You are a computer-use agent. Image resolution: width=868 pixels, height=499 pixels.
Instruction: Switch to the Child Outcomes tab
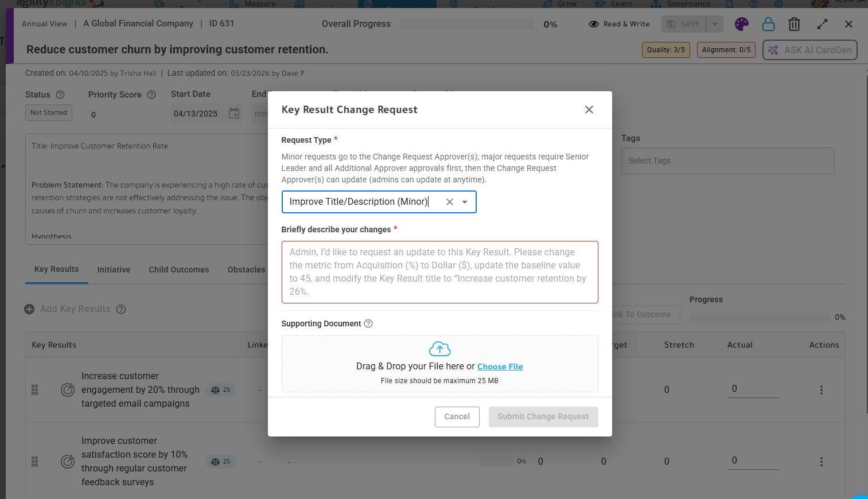point(179,270)
